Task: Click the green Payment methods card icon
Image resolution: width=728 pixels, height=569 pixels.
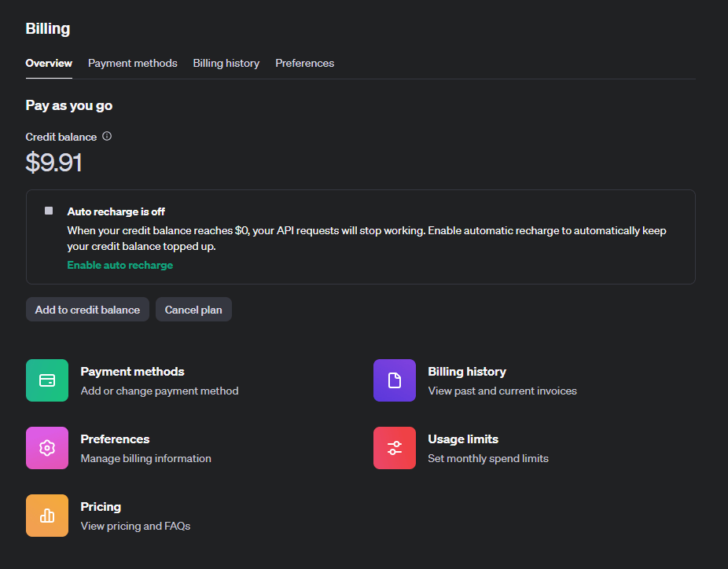Action: pos(47,380)
